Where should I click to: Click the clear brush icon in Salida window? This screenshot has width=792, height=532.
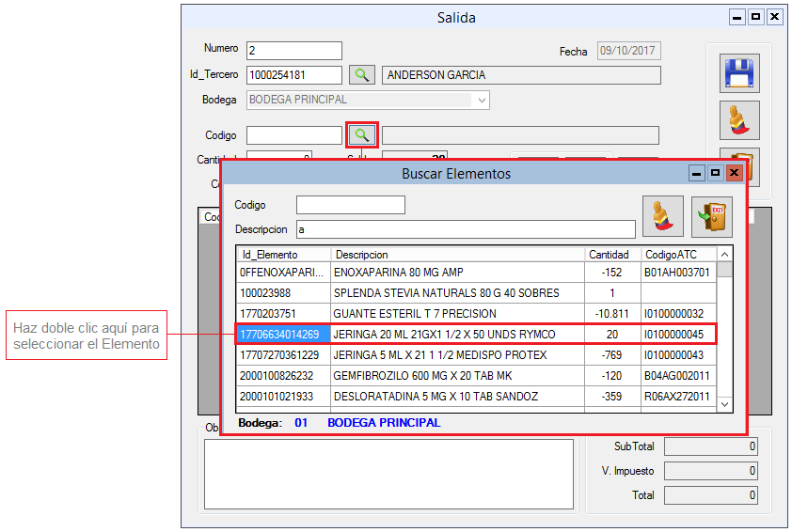[739, 120]
